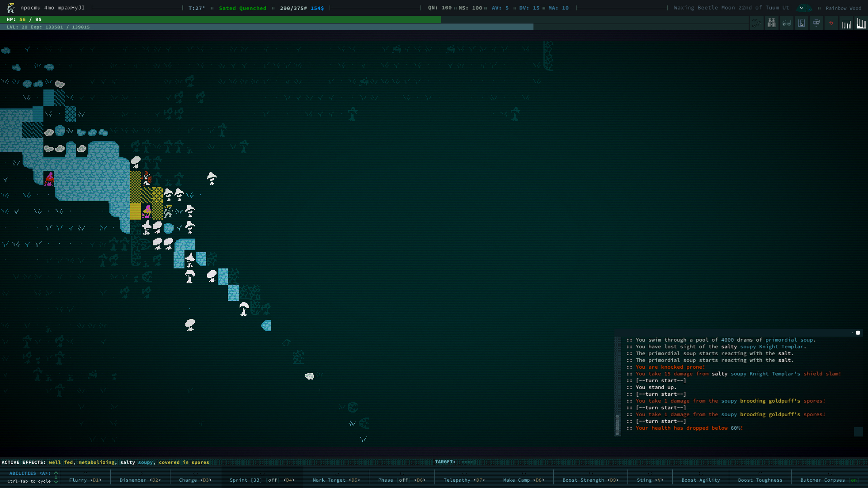Click the green HP bar
This screenshot has width=868, height=488.
(x=221, y=19)
